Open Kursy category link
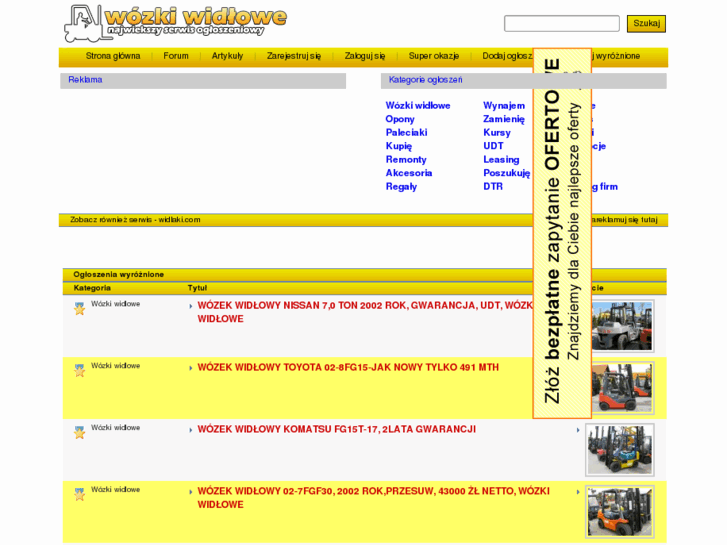 coord(497,133)
